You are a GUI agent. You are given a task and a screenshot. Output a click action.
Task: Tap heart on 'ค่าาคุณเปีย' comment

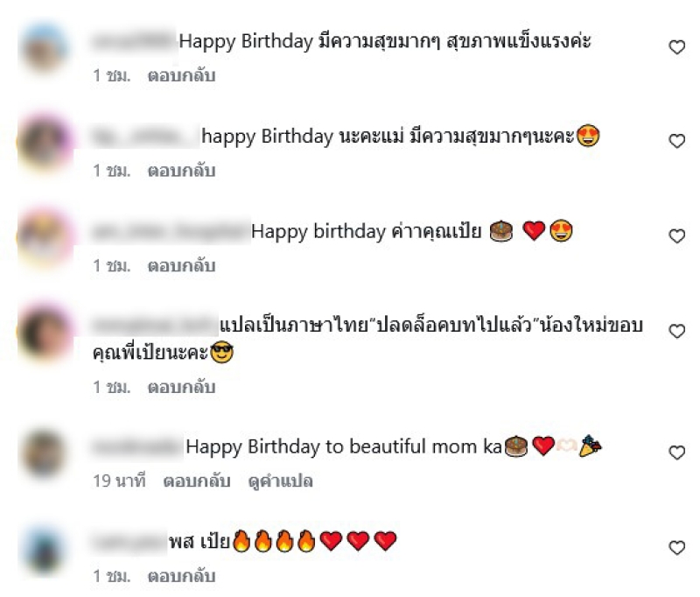coord(676,235)
